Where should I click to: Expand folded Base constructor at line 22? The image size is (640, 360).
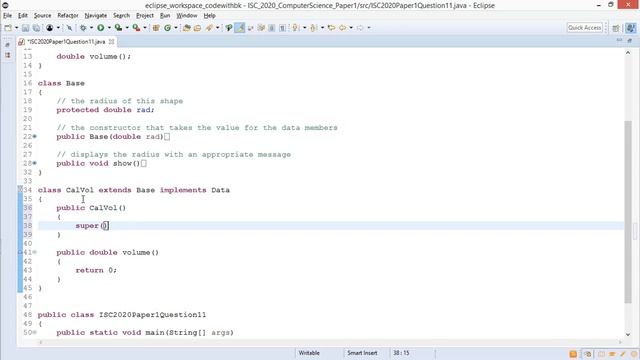pyautogui.click(x=35, y=137)
